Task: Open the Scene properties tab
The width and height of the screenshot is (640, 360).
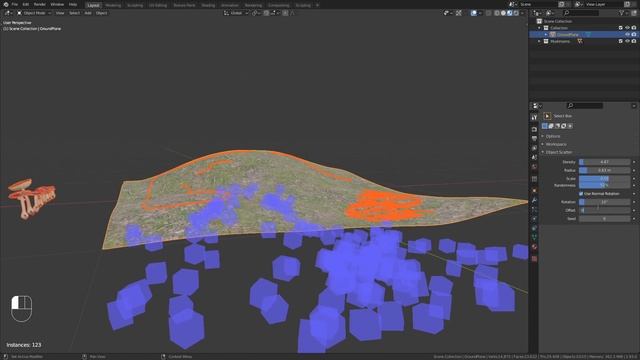Action: pyautogui.click(x=534, y=158)
